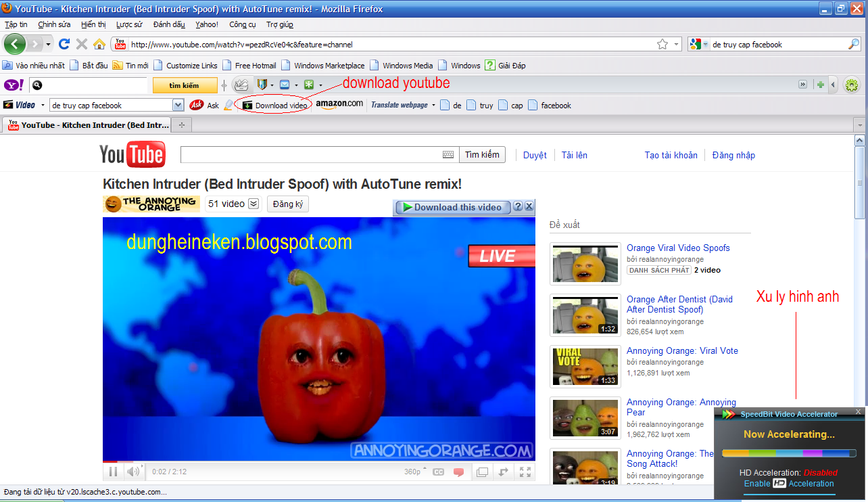Open the on-screen keyboard icon in YouTube search
Screen dimensions: 868x502
448,155
